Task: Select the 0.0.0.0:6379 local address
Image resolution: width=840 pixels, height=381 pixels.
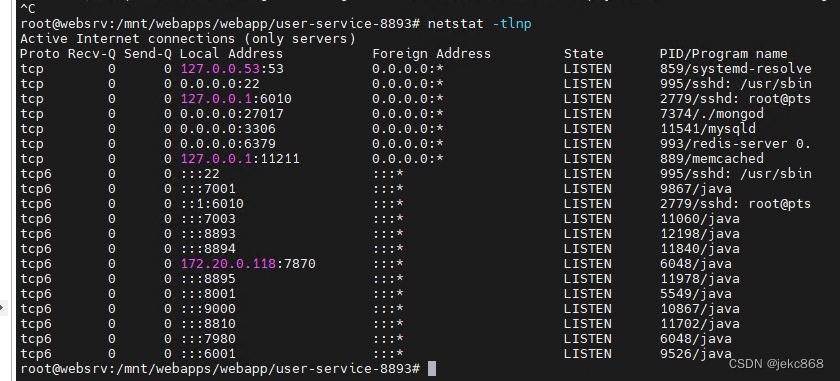Action: (228, 144)
